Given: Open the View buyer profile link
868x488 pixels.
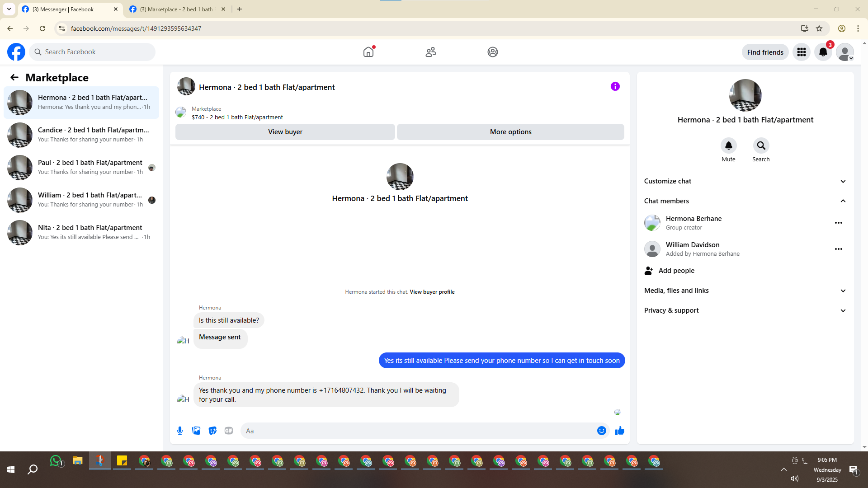Looking at the screenshot, I should [432, 292].
